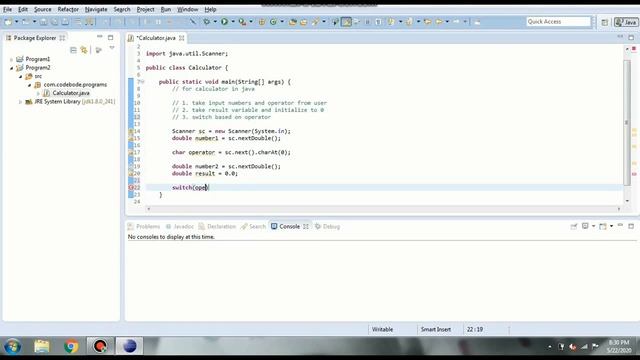Open the New file dropdown arrow
The height and width of the screenshot is (360, 640).
(16, 22)
